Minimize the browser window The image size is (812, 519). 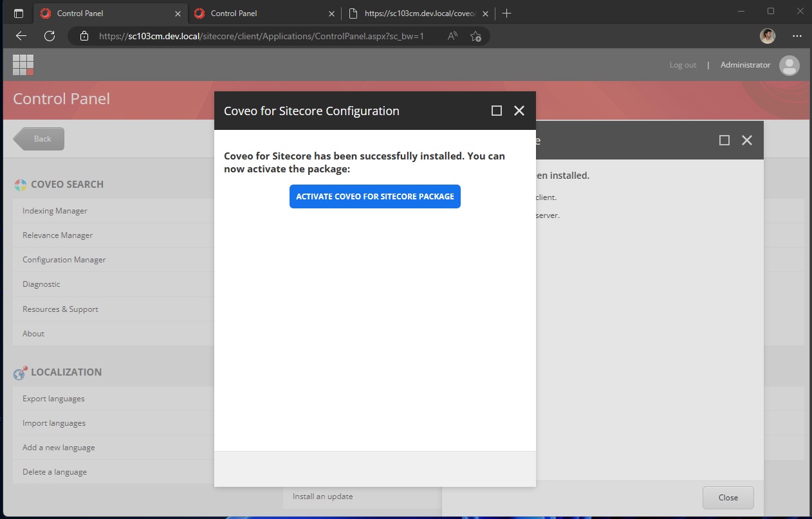click(x=741, y=11)
